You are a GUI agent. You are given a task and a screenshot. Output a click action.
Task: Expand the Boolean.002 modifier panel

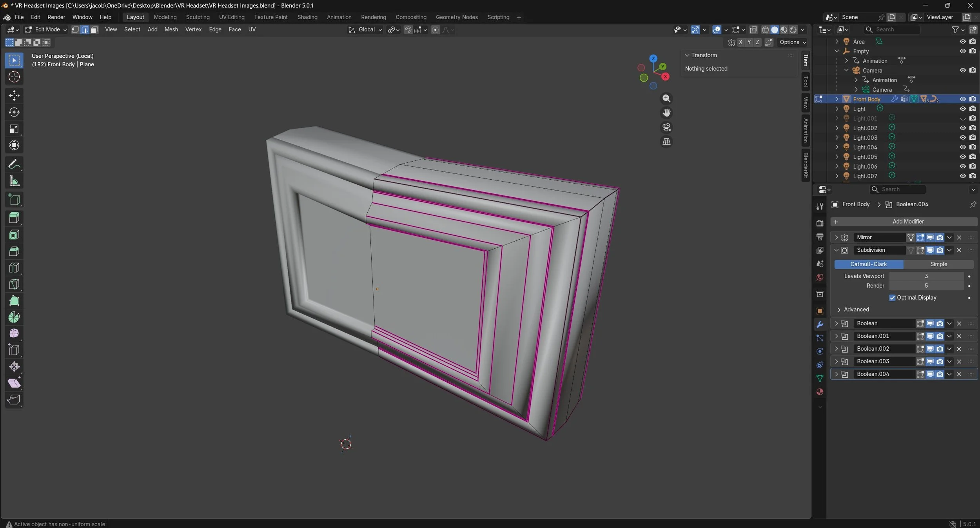836,349
